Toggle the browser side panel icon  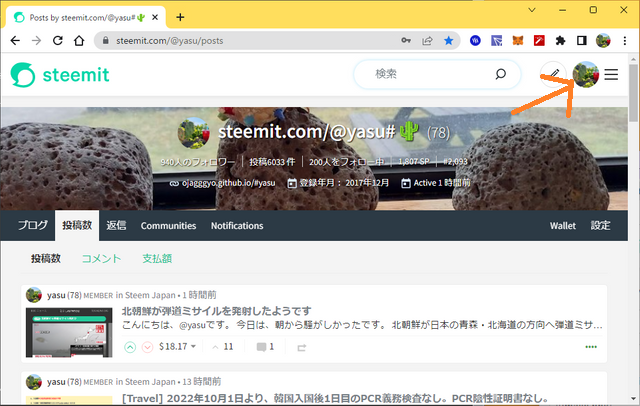tap(582, 40)
